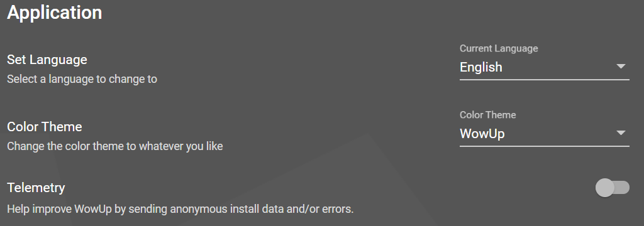Click the arrow next to English
644x226 pixels.
point(621,67)
